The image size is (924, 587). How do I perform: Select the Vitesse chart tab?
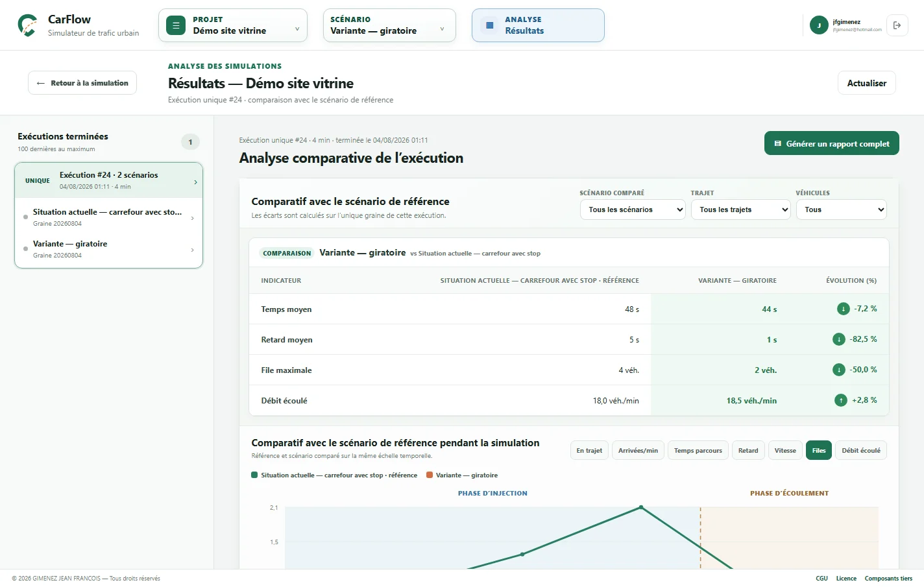click(785, 450)
